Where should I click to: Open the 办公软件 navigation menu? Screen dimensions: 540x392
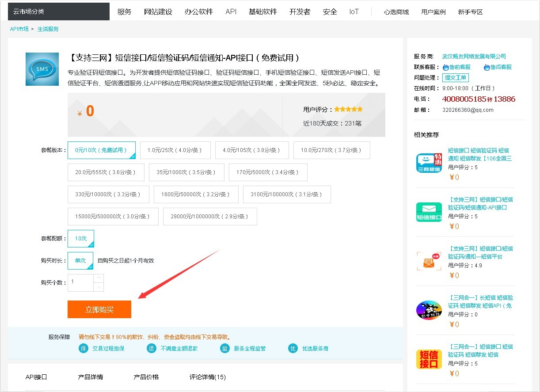[x=199, y=12]
